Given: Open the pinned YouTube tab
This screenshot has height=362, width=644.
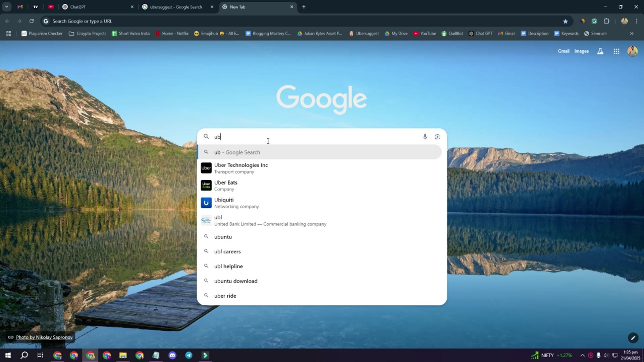Looking at the screenshot, I should tap(51, 7).
